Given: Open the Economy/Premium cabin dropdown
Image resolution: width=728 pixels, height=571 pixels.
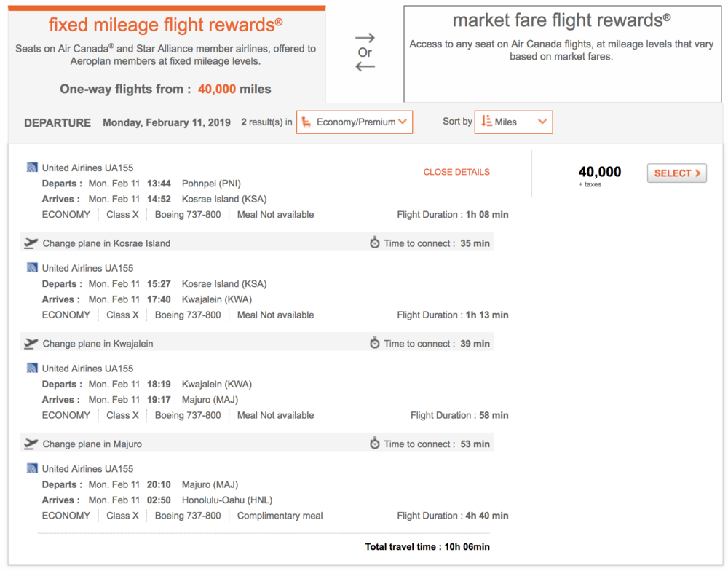Looking at the screenshot, I should click(x=355, y=122).
